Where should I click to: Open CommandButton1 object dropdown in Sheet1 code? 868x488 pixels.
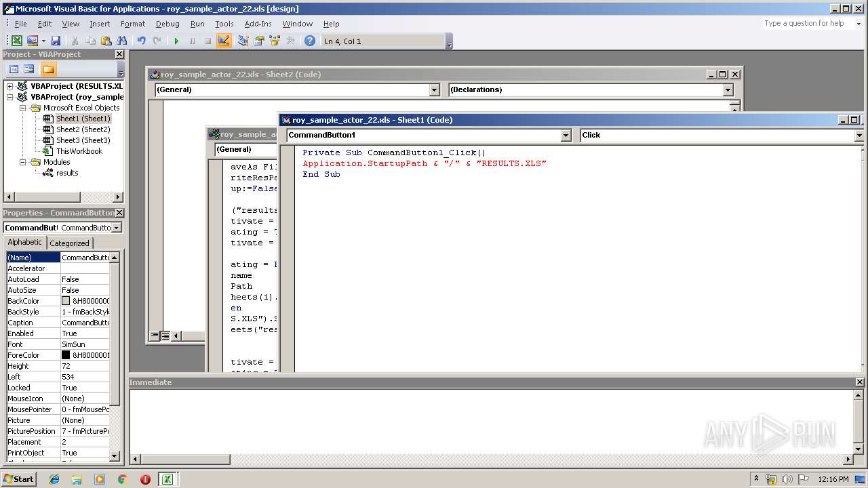[x=566, y=135]
